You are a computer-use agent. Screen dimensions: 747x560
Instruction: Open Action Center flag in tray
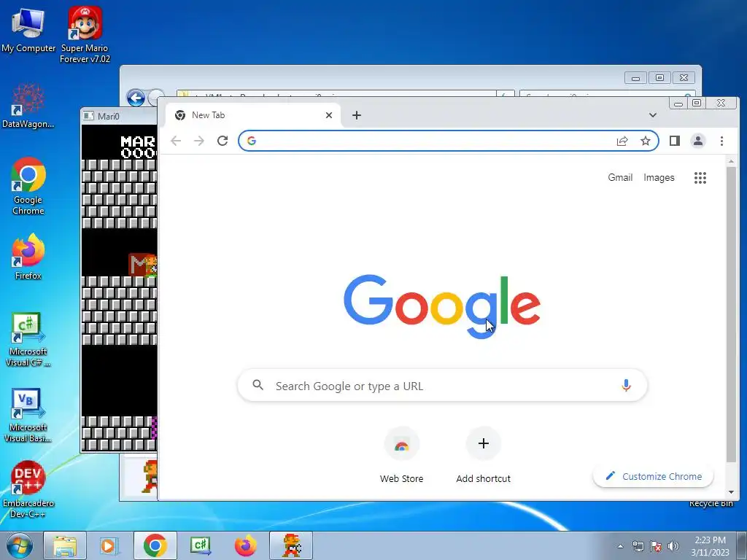656,546
